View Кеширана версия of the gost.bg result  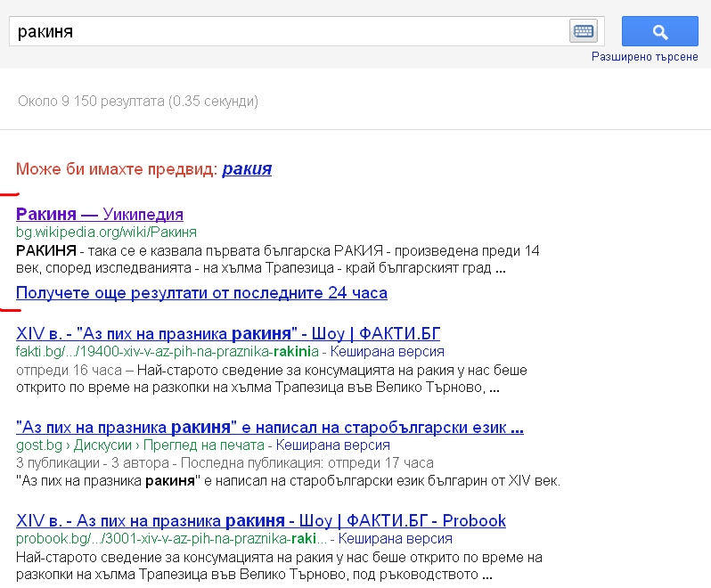pyautogui.click(x=333, y=445)
